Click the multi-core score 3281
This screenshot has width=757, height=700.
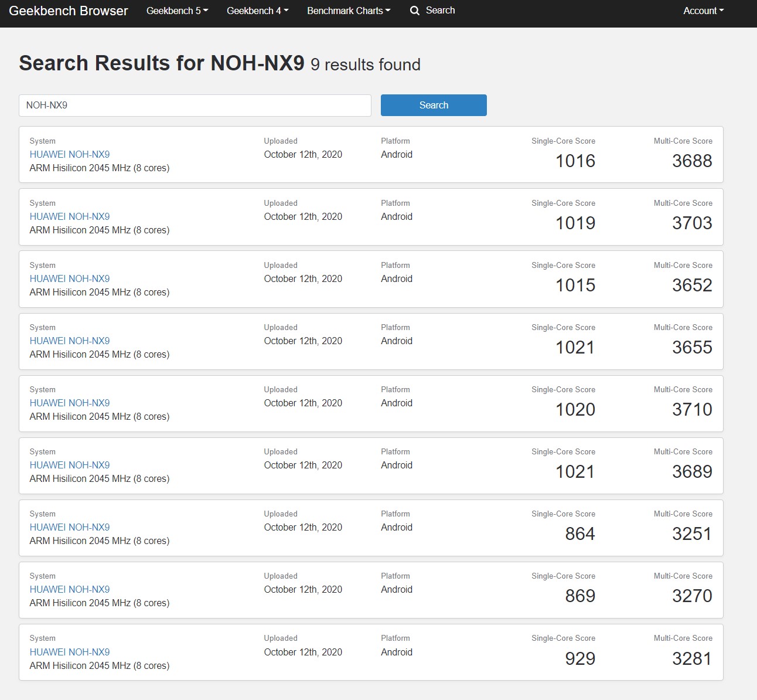[x=692, y=658]
